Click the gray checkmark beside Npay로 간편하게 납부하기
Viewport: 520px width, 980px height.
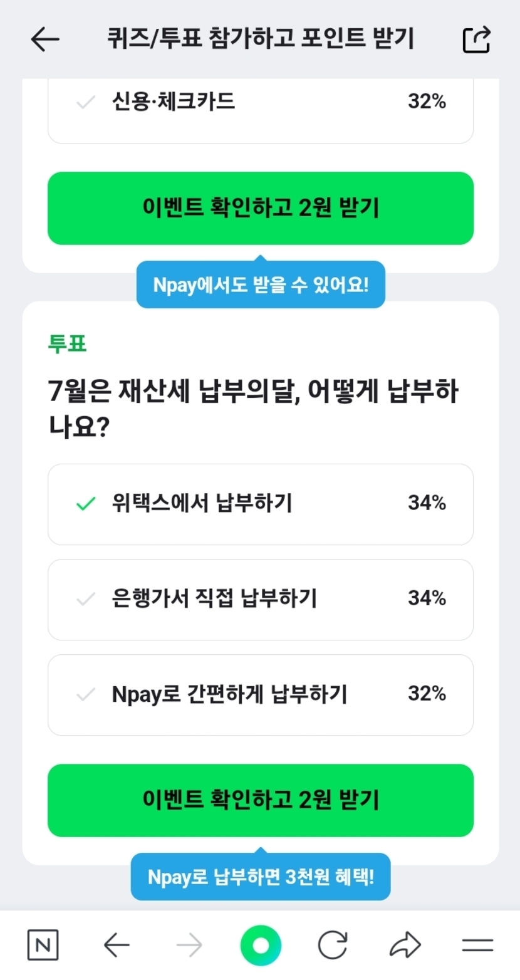(x=85, y=694)
